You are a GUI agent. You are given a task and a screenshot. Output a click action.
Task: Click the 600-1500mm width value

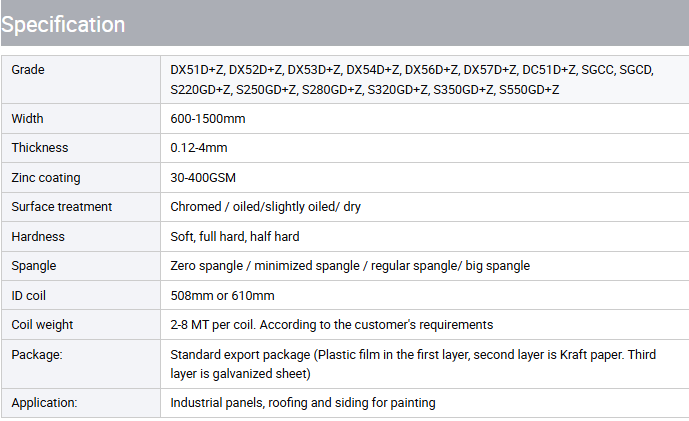[208, 119]
